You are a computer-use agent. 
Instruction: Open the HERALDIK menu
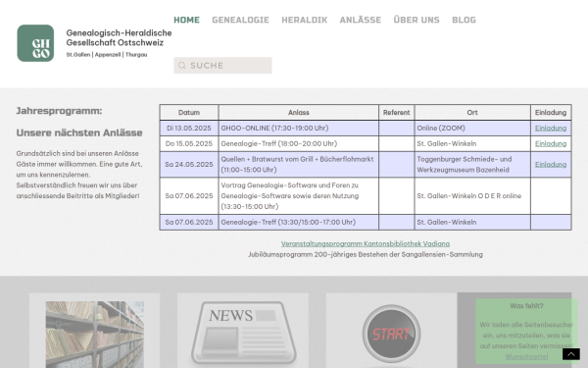tap(305, 20)
